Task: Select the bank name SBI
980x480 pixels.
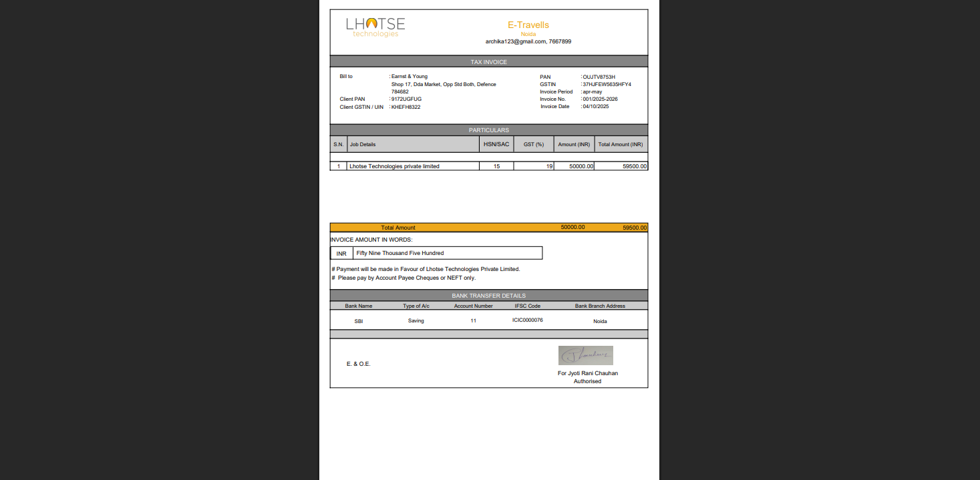Action: (359, 321)
